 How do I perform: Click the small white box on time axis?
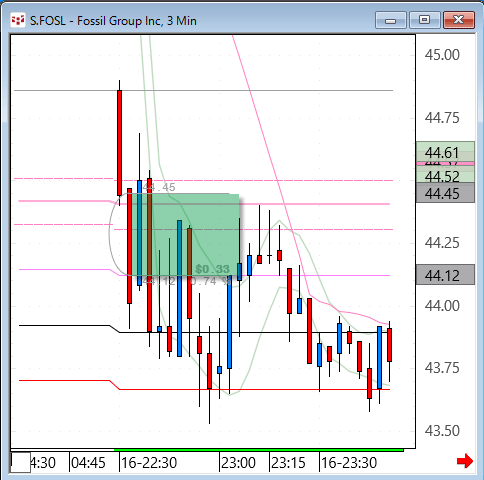pos(21,462)
